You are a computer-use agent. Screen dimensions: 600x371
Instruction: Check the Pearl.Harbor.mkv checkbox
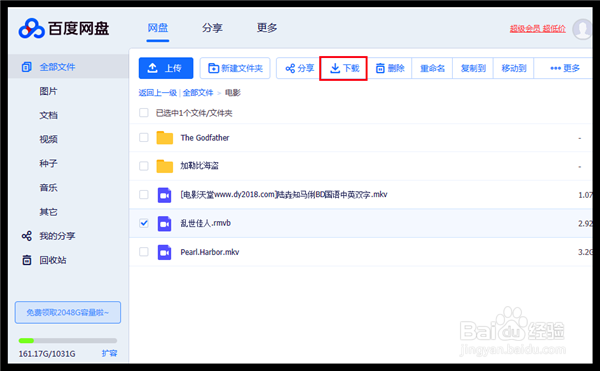tap(143, 252)
